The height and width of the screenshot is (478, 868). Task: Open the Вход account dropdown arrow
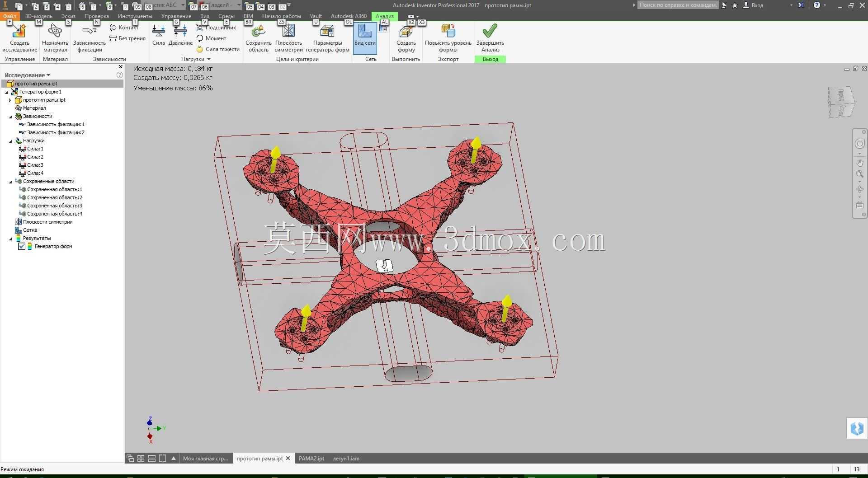791,5
